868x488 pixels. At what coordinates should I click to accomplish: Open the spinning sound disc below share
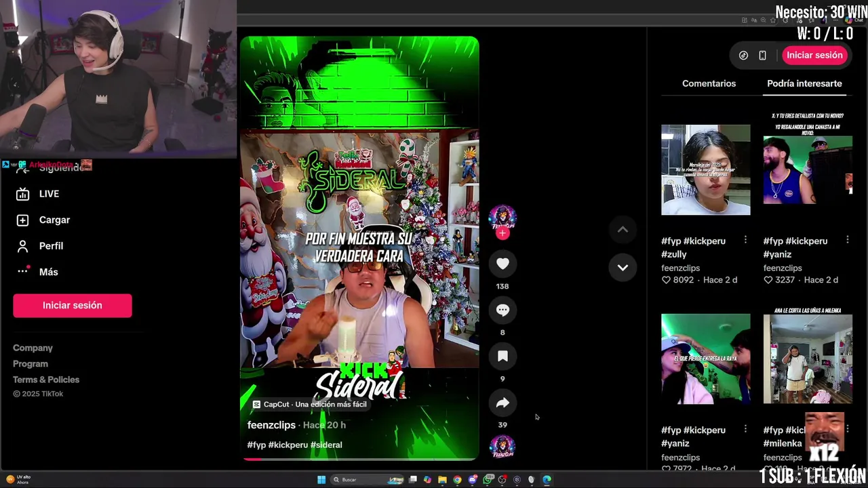[x=502, y=446]
